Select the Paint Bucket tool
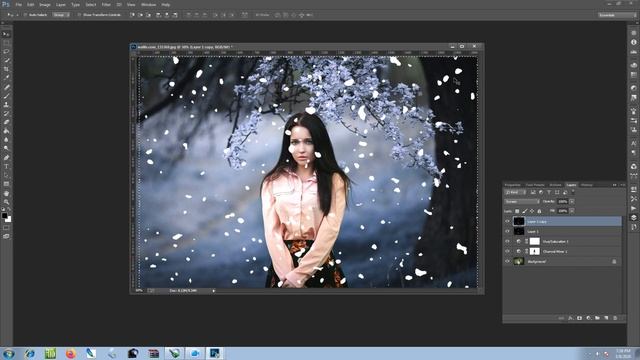This screenshot has height=360, width=640. 6,131
